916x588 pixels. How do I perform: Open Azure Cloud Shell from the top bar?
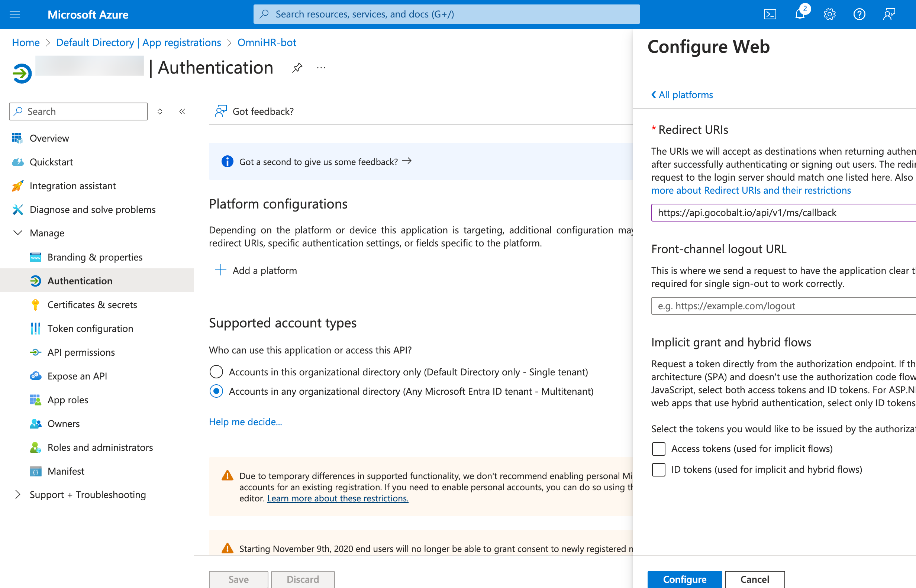click(770, 14)
